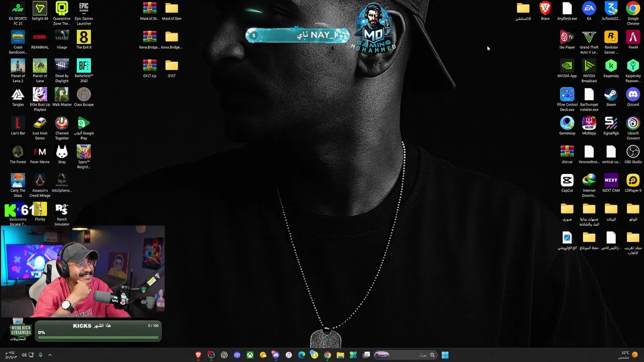
Task: Launch SignalRgb shortcut
Action: coord(611,126)
